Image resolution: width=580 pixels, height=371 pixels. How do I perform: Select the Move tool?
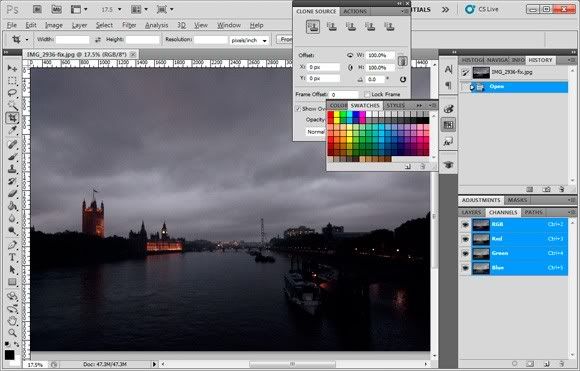pyautogui.click(x=12, y=68)
